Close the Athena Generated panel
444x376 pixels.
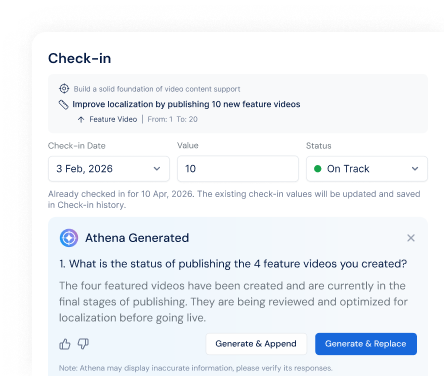pyautogui.click(x=411, y=238)
